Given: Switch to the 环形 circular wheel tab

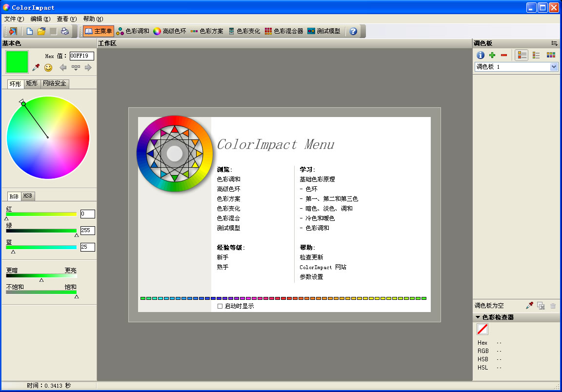Looking at the screenshot, I should click(16, 84).
